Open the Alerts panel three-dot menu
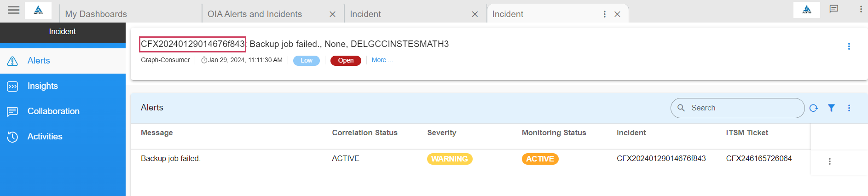Viewport: 868px width, 196px height. point(849,108)
